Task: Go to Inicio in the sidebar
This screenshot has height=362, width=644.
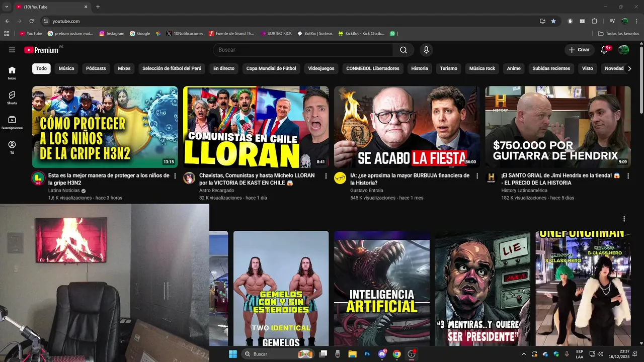Action: tap(12, 73)
